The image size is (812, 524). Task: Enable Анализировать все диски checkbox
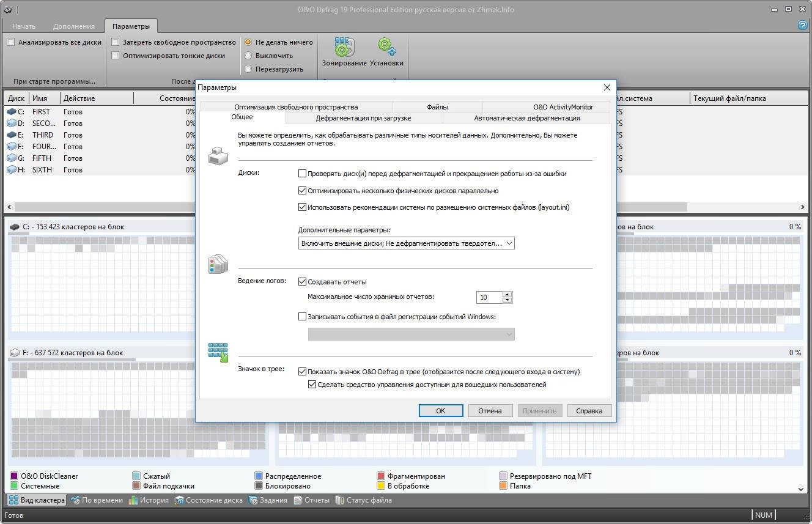pos(11,42)
